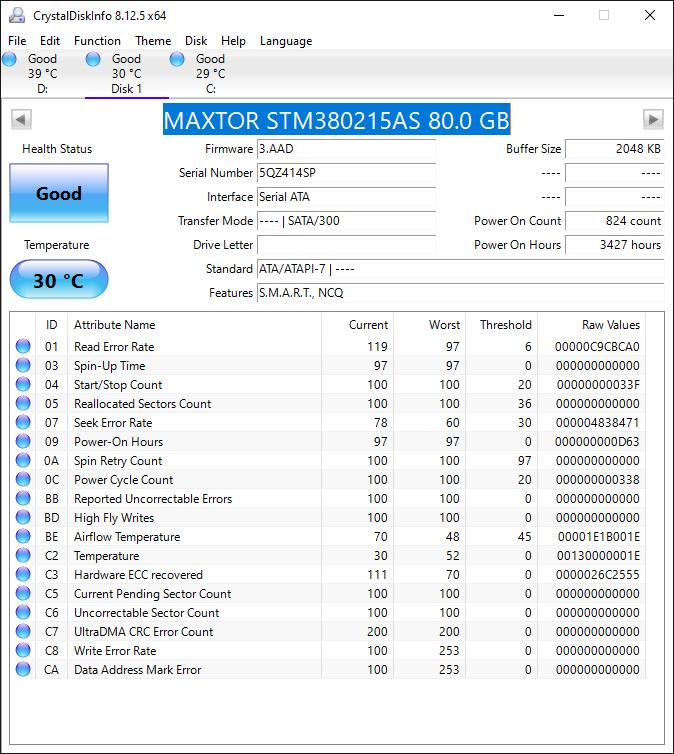674x754 pixels.
Task: Click the empty Drive Letter field
Action: point(347,245)
